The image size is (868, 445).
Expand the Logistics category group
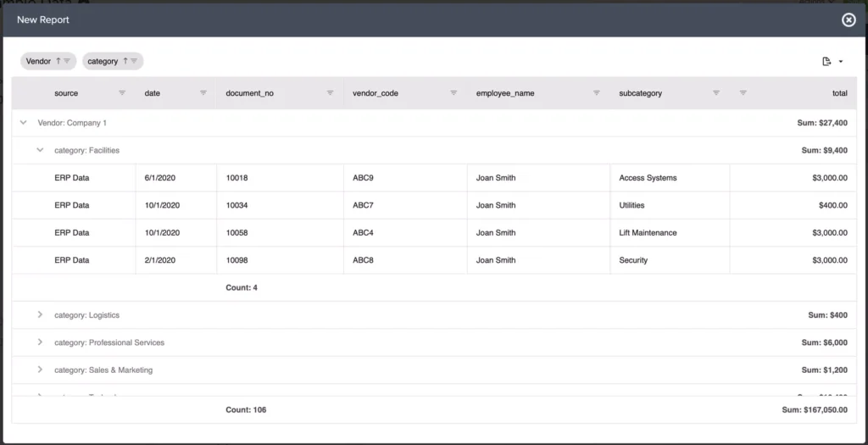40,315
